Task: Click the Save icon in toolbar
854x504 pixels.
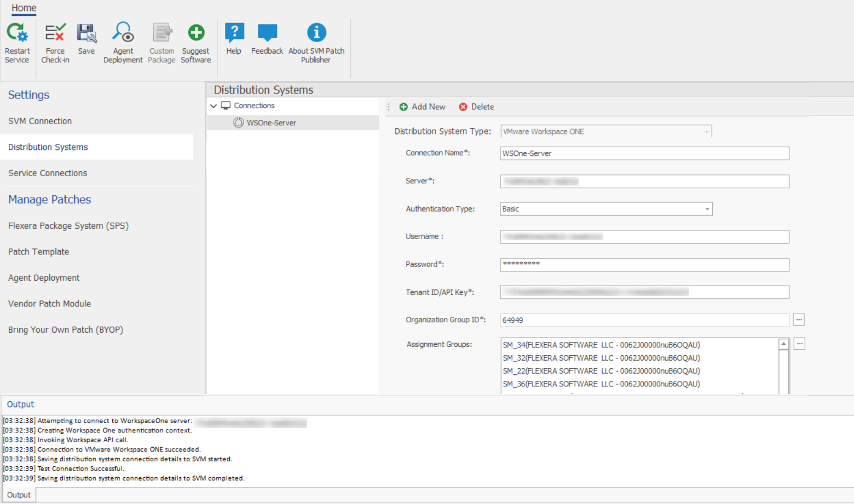Action: pos(86,34)
